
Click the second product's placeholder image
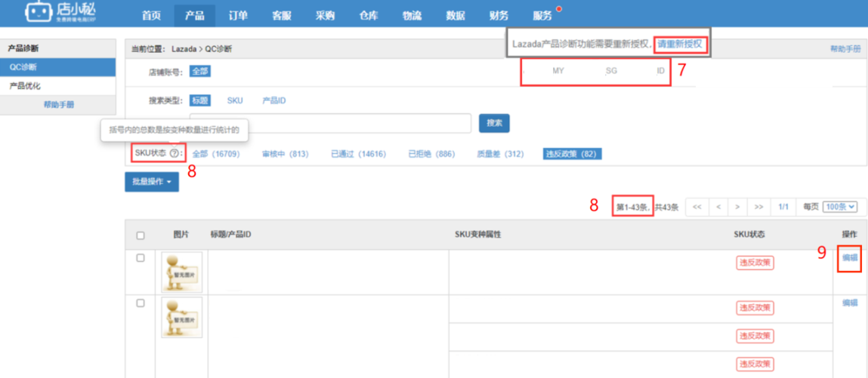(181, 317)
